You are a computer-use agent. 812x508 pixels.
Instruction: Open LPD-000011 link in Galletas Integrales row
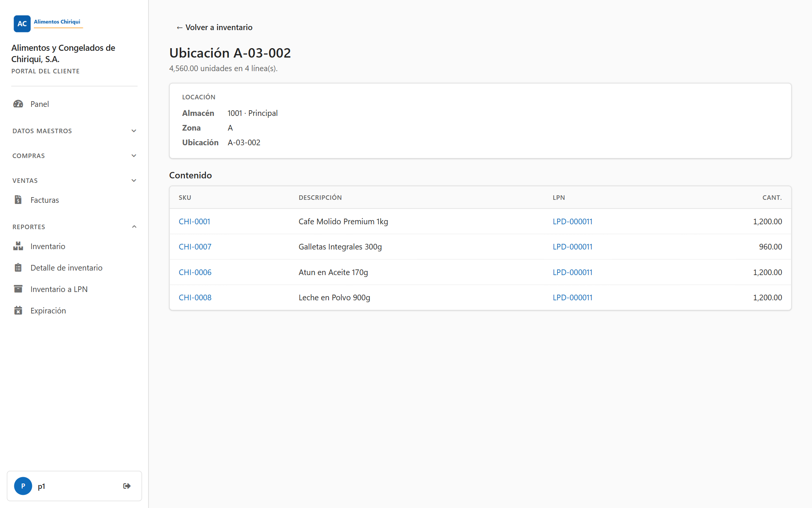(x=573, y=246)
